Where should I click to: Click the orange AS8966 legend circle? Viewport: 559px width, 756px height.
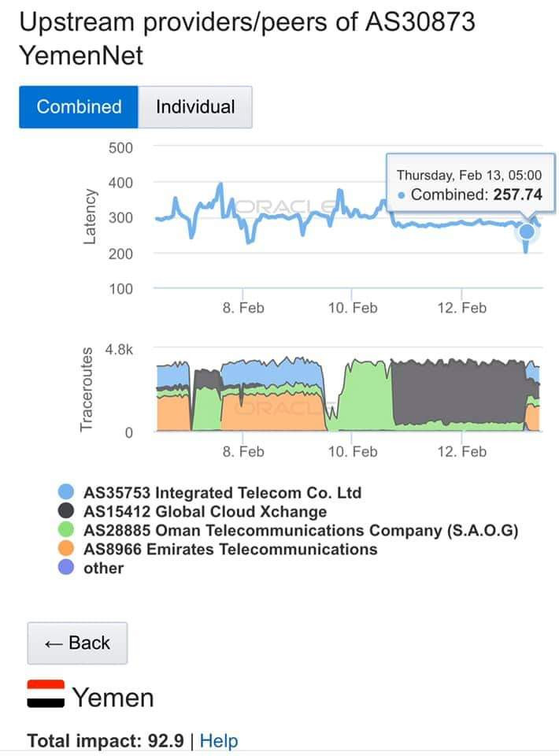tap(67, 550)
